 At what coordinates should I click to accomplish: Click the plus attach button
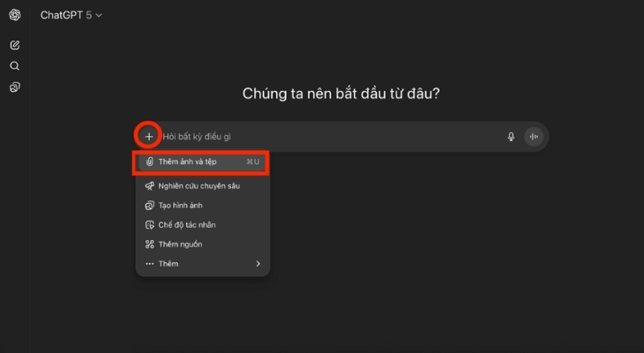(149, 137)
